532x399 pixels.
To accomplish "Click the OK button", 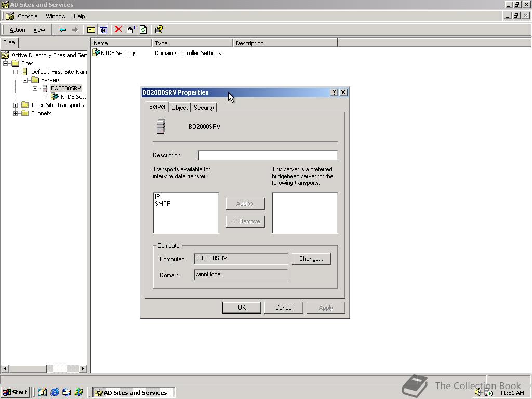I will [x=242, y=308].
